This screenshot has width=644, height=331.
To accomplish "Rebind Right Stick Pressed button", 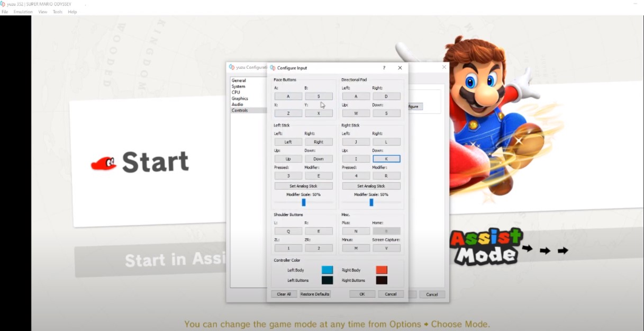I will tap(356, 176).
